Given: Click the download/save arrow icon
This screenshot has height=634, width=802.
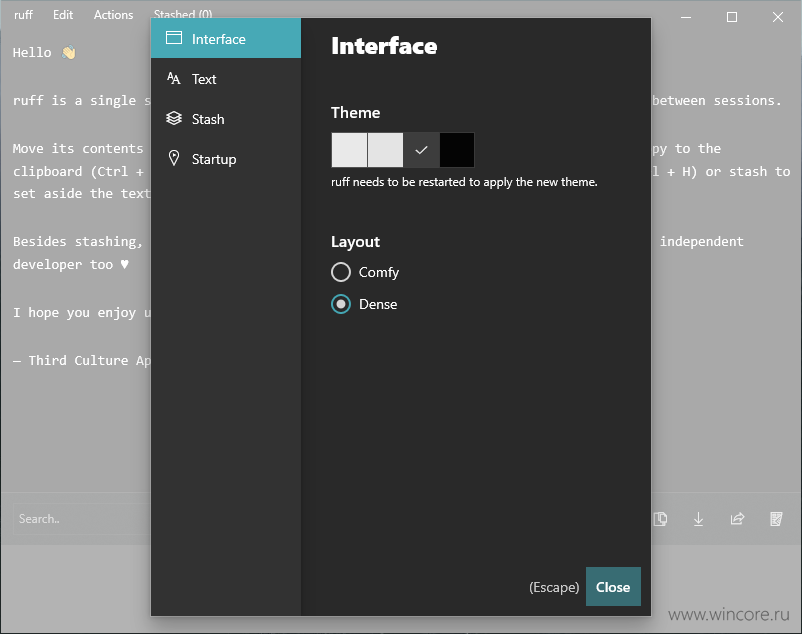Looking at the screenshot, I should click(x=698, y=519).
